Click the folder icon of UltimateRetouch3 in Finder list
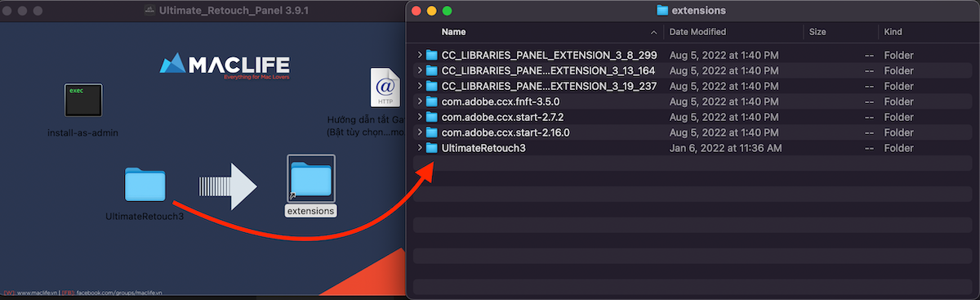This screenshot has height=300, width=980. click(432, 148)
